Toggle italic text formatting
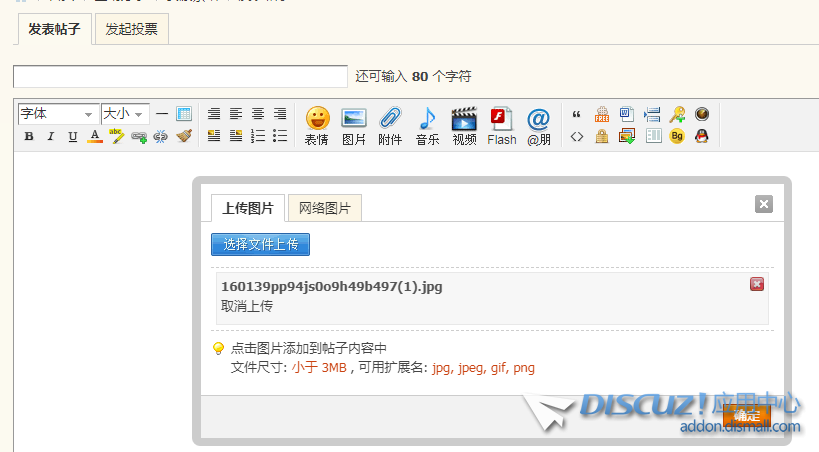This screenshot has width=819, height=452. 50,137
